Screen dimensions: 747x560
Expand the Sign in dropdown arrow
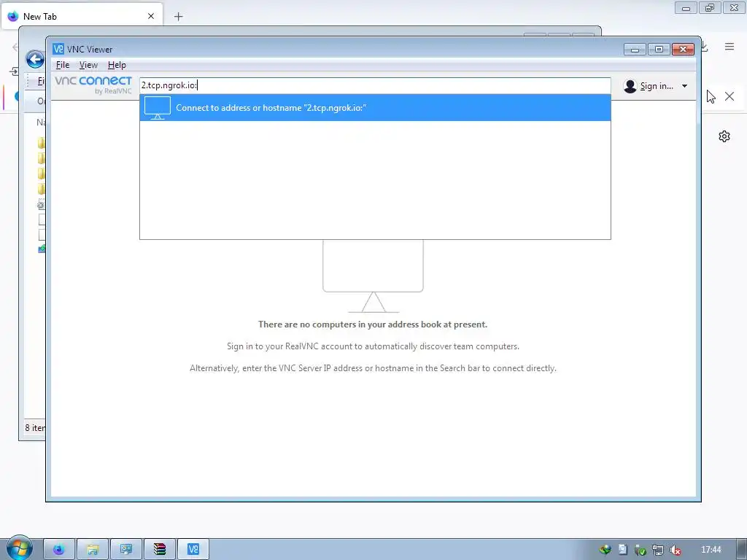pos(684,86)
